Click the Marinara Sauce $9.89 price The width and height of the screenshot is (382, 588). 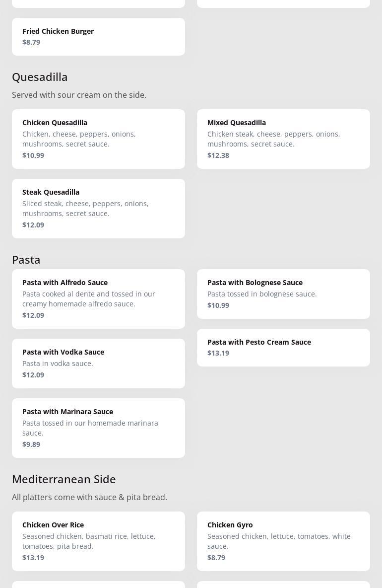(31, 444)
